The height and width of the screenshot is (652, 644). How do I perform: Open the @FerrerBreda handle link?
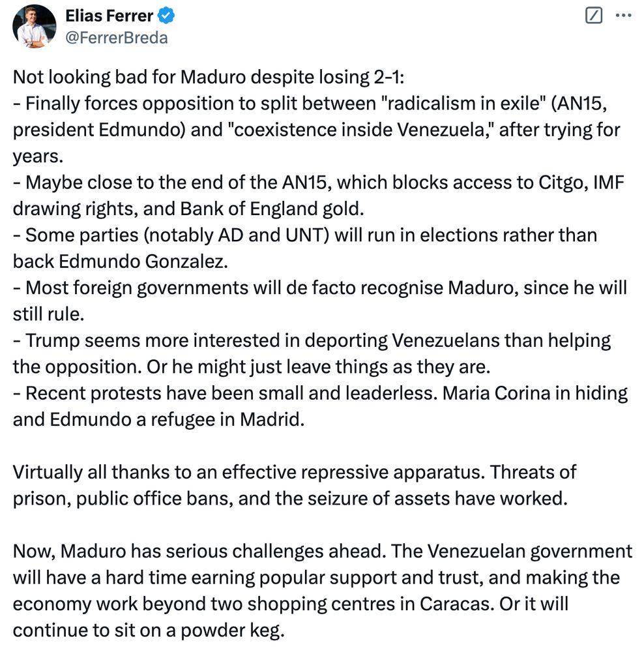pos(117,37)
